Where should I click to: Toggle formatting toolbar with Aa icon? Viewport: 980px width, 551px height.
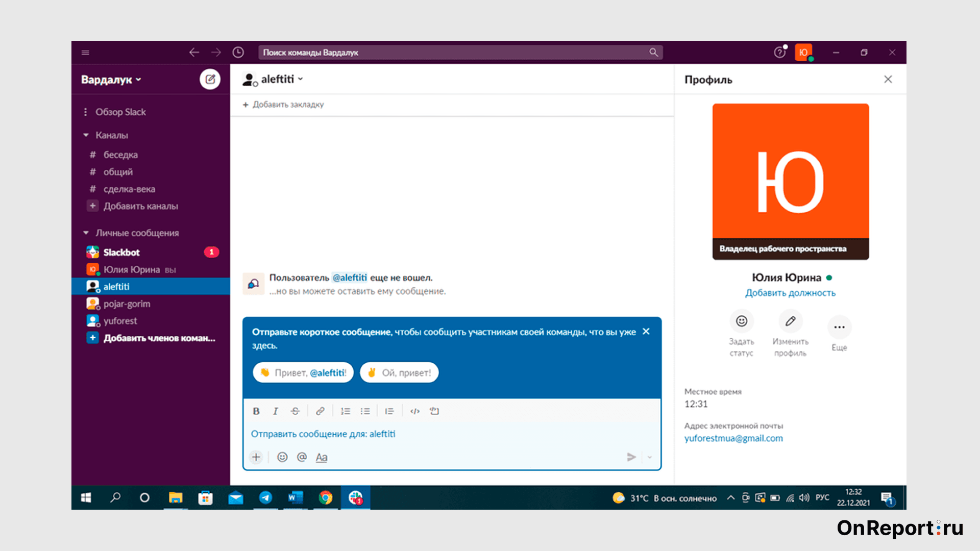point(322,457)
